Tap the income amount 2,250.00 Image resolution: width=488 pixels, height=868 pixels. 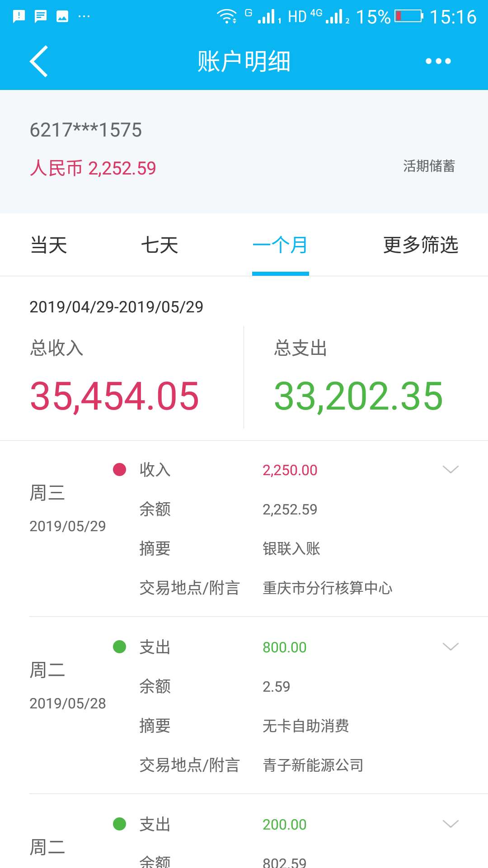(x=290, y=470)
